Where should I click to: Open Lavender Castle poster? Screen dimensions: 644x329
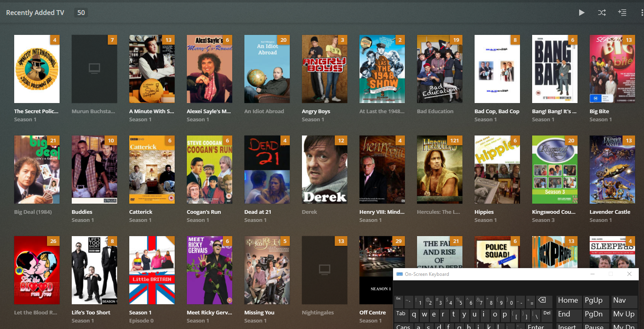pyautogui.click(x=612, y=170)
